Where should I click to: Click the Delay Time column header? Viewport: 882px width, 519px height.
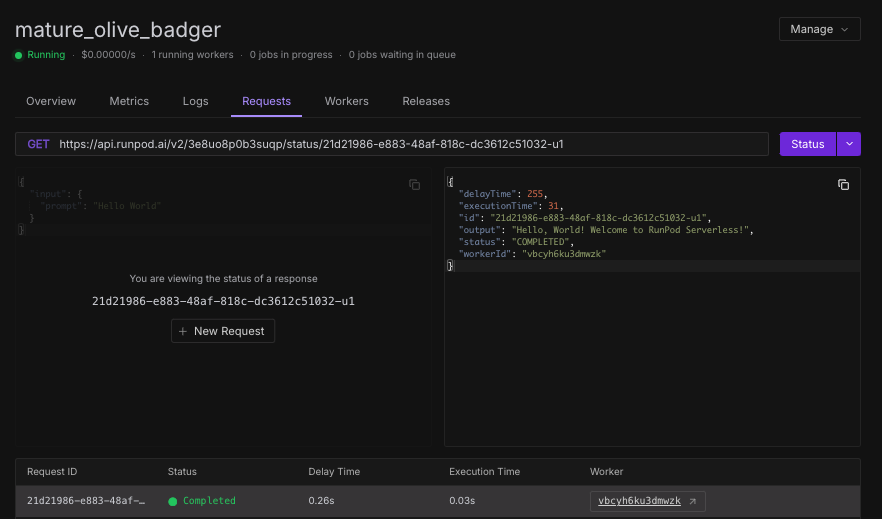[x=334, y=472]
